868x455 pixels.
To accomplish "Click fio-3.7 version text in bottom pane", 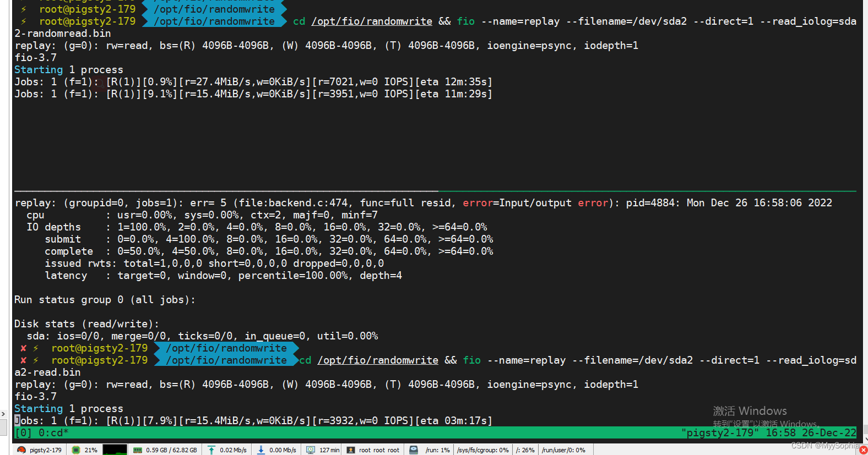I will (35, 397).
